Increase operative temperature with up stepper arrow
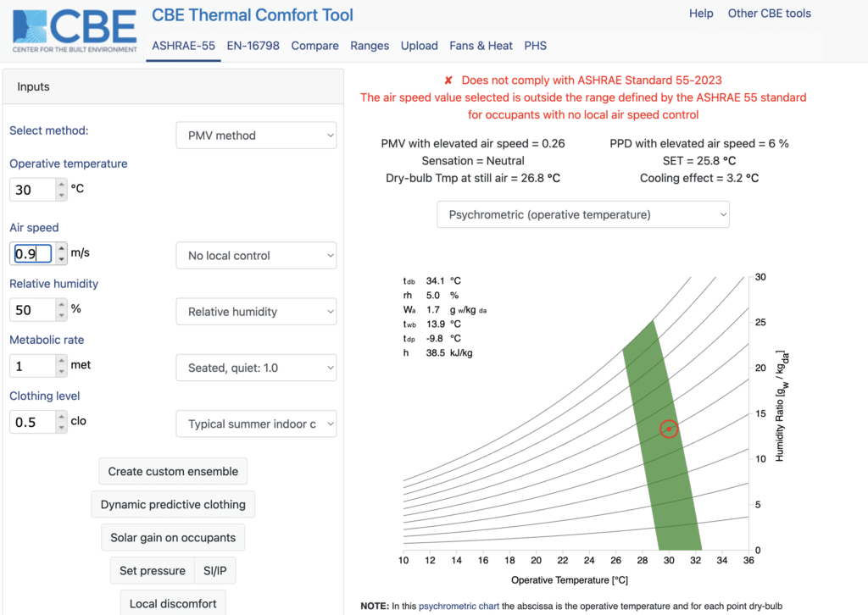 [x=61, y=184]
